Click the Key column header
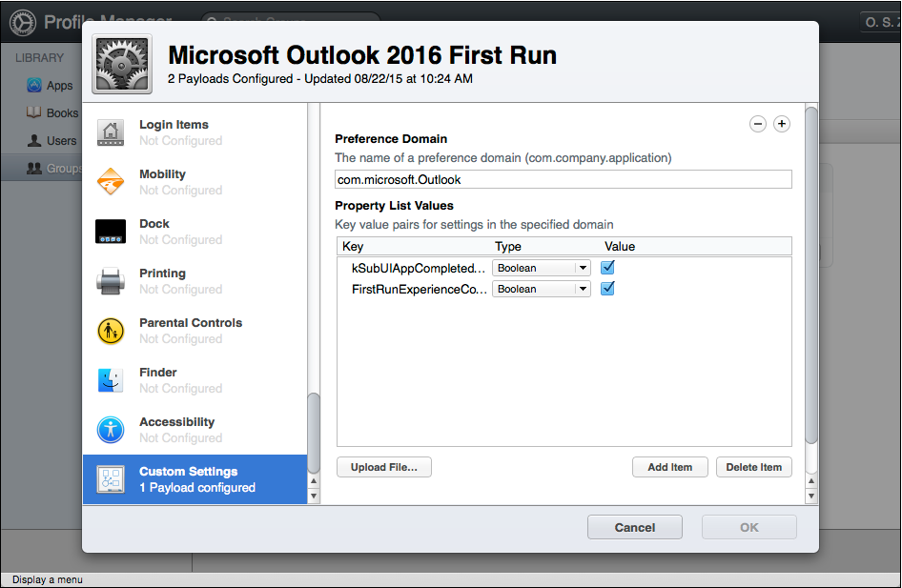 click(x=353, y=247)
